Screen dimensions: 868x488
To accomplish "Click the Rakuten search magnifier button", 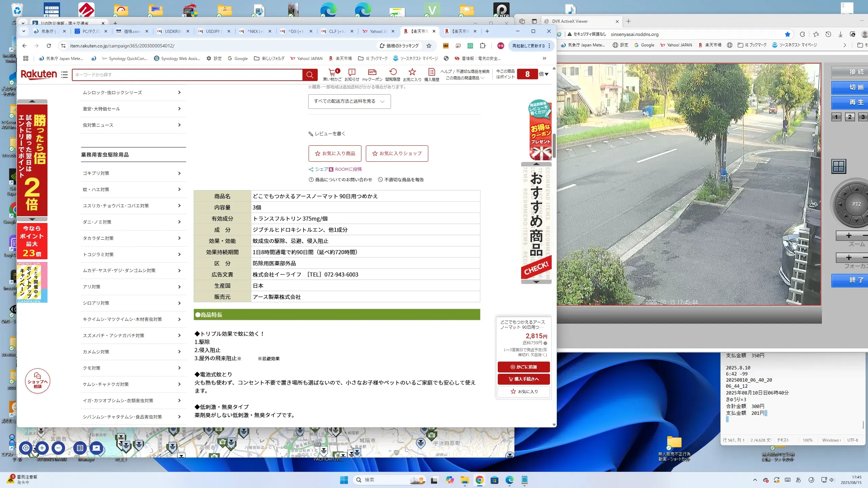I will pos(310,75).
